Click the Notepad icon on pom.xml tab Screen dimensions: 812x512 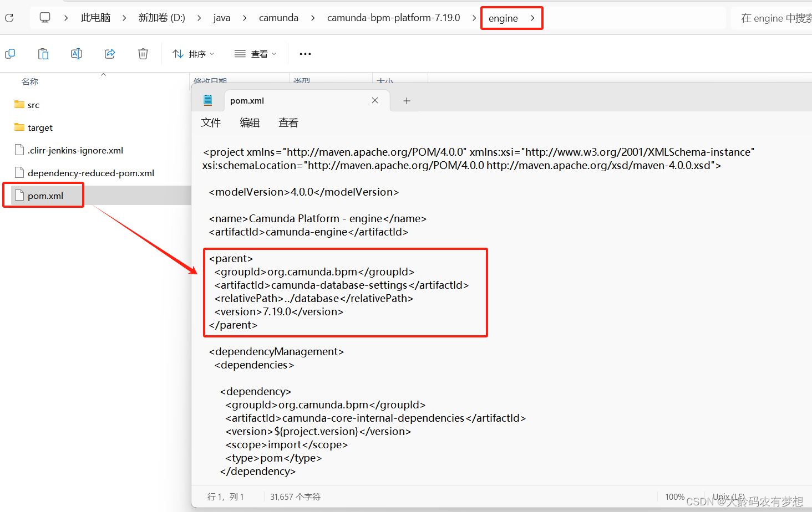coord(207,100)
